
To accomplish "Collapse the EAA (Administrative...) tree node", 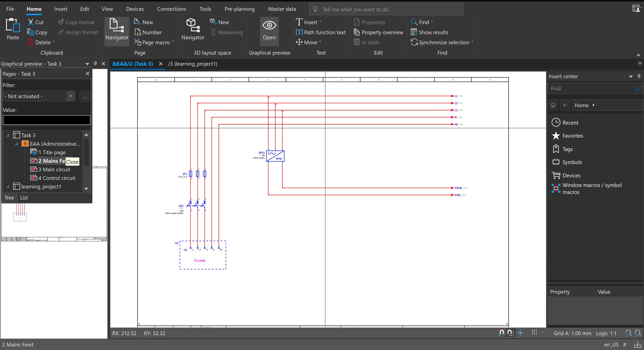I will tap(16, 144).
